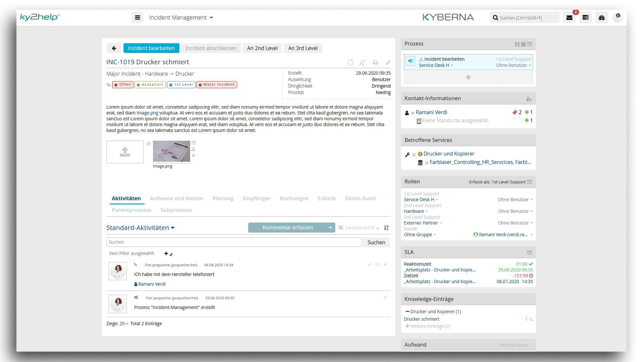Open the Drucker schmiert knowledge link
The height and width of the screenshot is (362, 644).
pyautogui.click(x=421, y=319)
